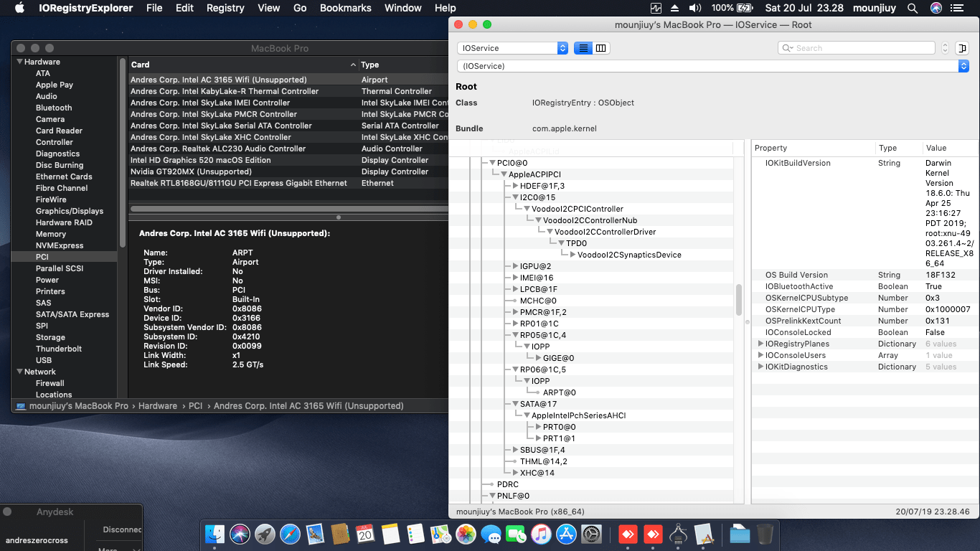
Task: Select the ARPT@0 tree entry
Action: (x=560, y=392)
